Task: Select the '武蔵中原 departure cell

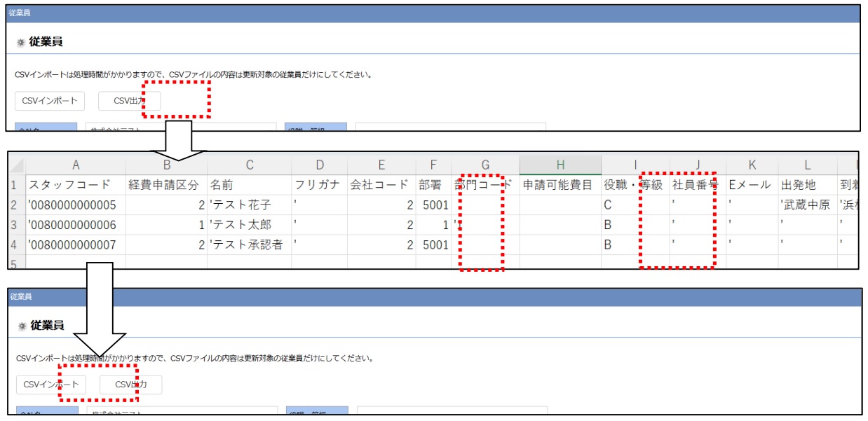Action: click(807, 205)
